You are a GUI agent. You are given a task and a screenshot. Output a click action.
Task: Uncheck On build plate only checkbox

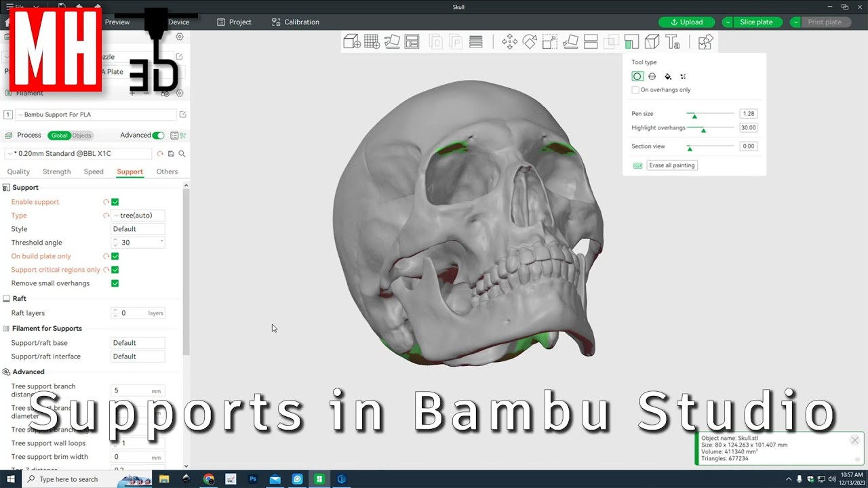[x=115, y=256]
